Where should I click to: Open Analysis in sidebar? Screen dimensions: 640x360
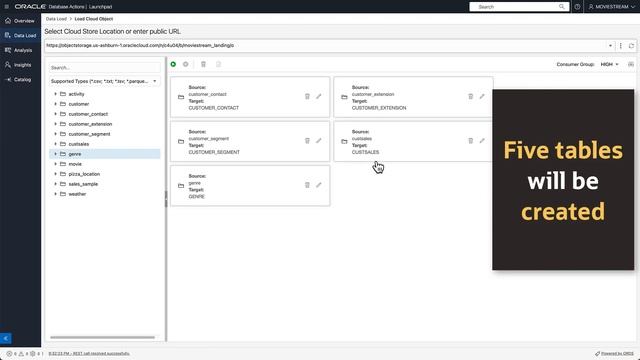click(19, 50)
